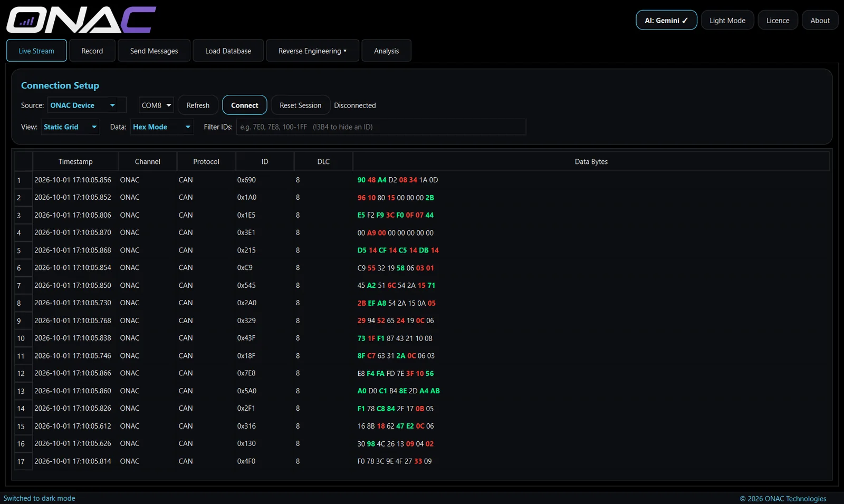Click the Data Bytes column header

pos(591,162)
